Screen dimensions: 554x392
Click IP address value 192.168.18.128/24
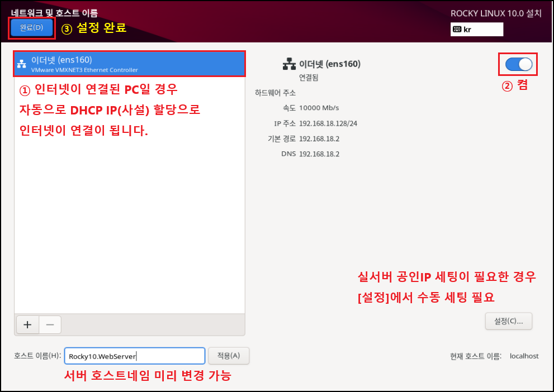coord(328,123)
